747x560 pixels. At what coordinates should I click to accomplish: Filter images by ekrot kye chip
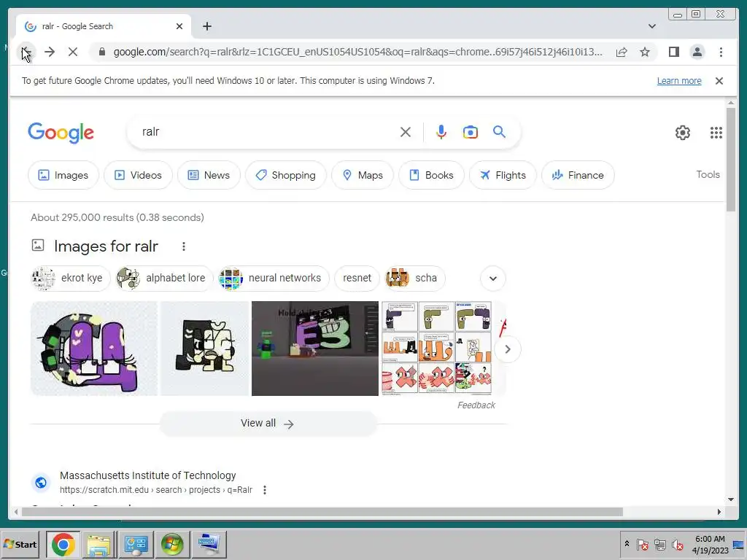coord(71,278)
